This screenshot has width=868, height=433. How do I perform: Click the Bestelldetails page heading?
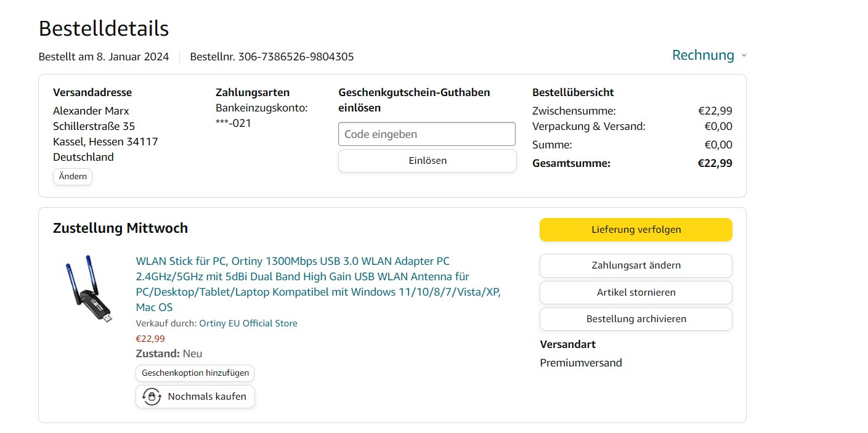click(103, 28)
